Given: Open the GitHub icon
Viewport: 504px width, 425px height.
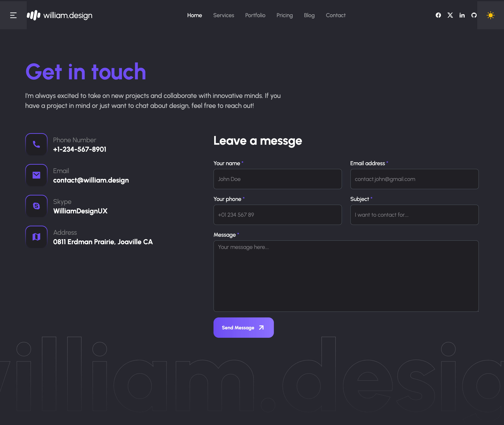Looking at the screenshot, I should 474,15.
